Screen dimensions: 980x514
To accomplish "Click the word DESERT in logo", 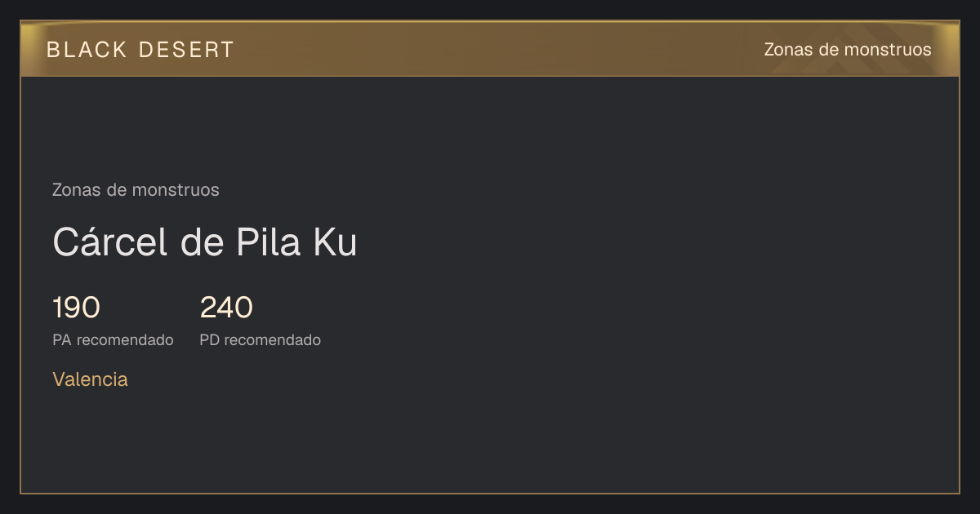I will click(x=186, y=50).
